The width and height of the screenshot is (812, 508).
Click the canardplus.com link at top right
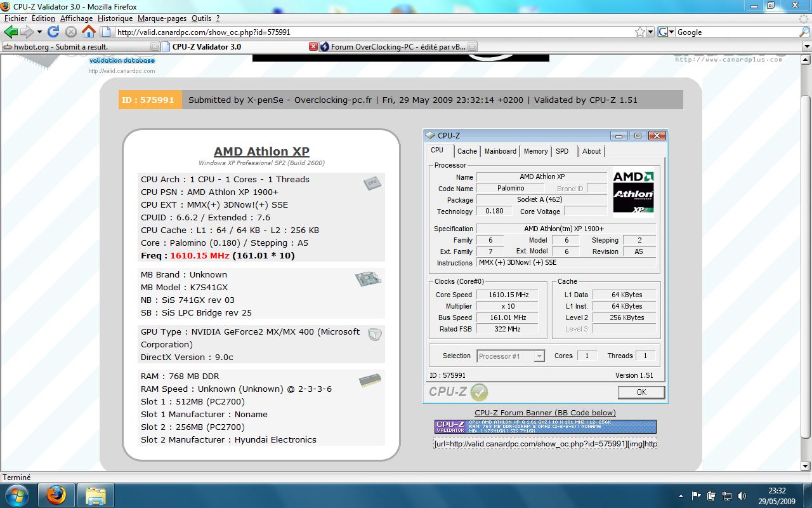[729, 60]
